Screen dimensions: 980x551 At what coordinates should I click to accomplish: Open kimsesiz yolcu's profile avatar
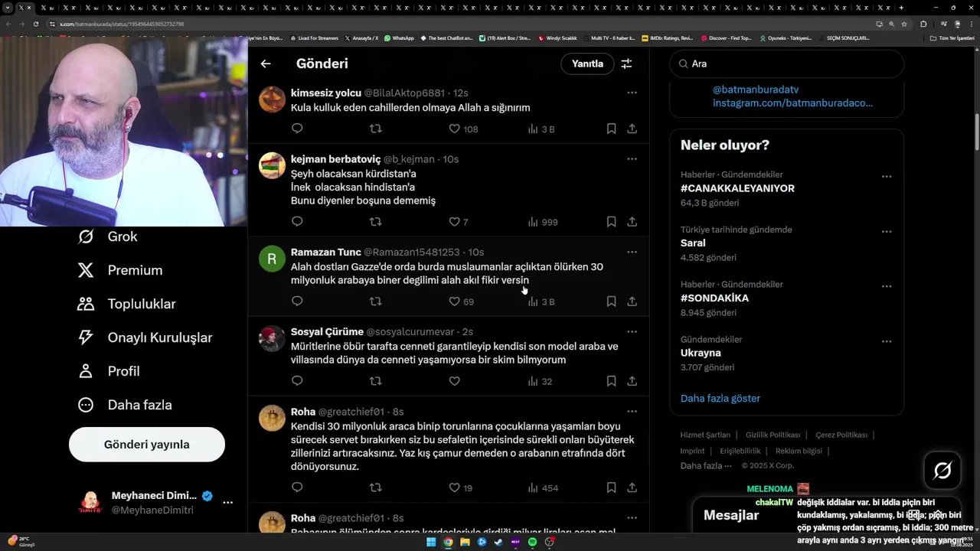click(x=272, y=99)
